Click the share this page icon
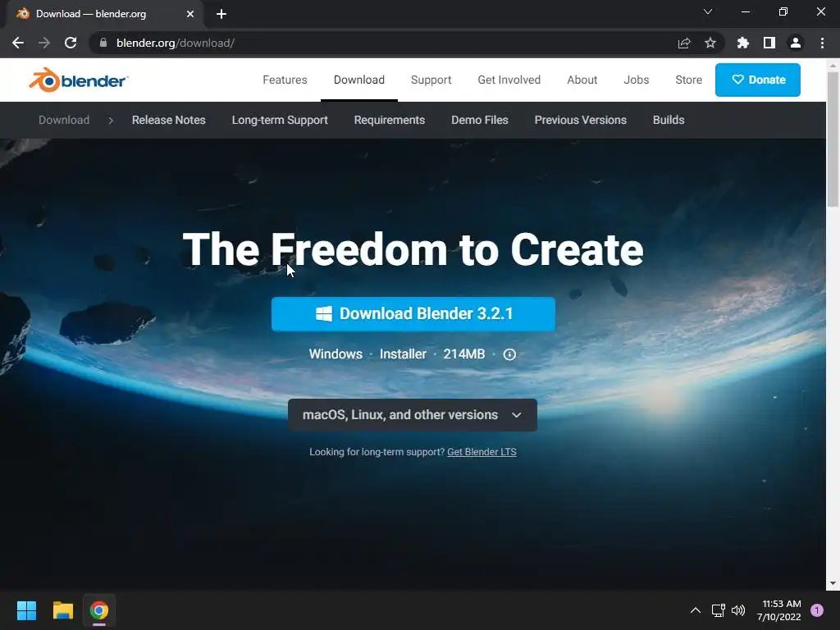Image resolution: width=840 pixels, height=630 pixels. point(684,43)
